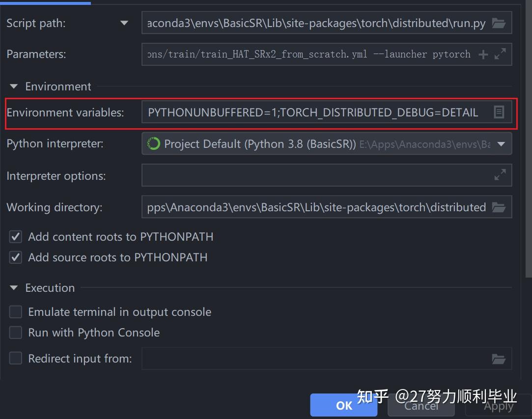Image resolution: width=532 pixels, height=419 pixels.
Task: Collapse the Environment section
Action: (14, 86)
